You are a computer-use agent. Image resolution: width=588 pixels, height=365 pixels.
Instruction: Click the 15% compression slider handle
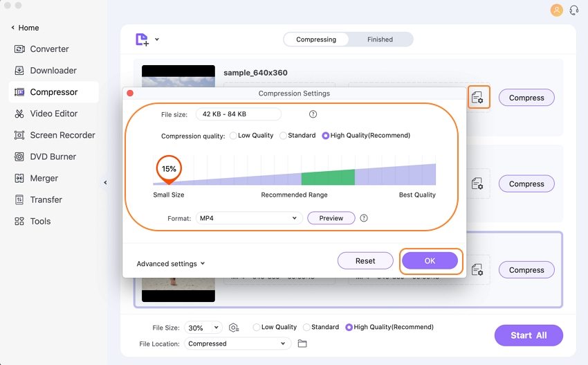pos(169,170)
